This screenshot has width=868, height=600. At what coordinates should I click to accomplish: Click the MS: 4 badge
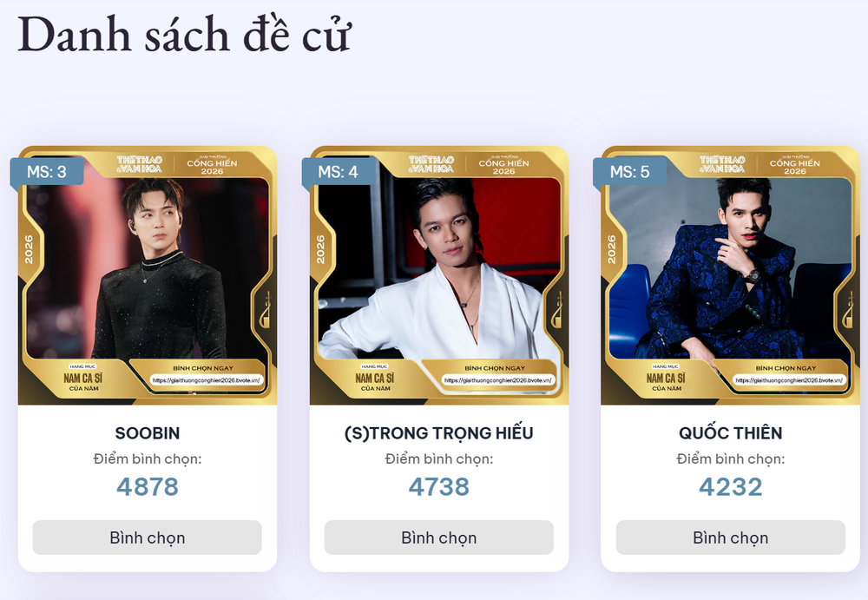(339, 172)
